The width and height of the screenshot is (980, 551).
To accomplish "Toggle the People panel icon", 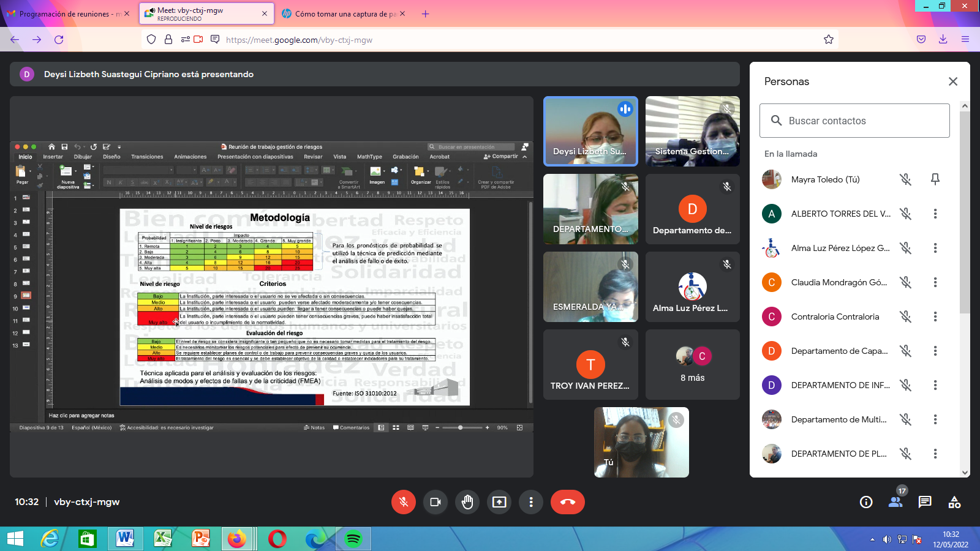I will (x=895, y=502).
